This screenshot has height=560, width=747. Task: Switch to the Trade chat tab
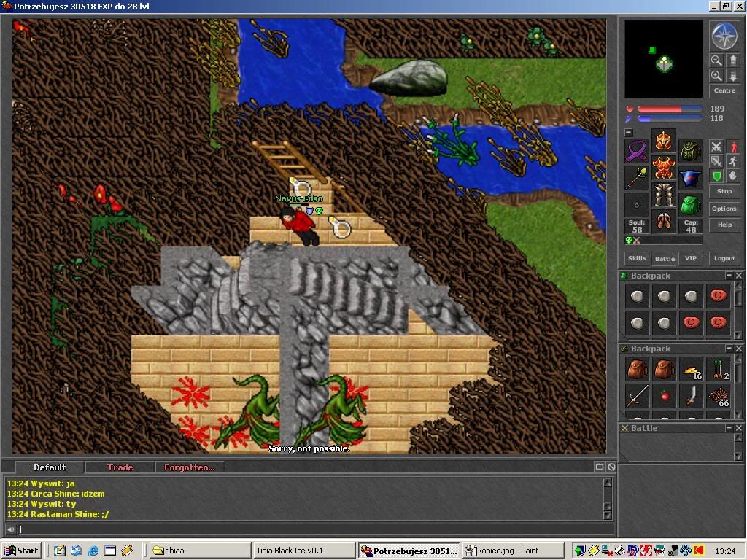(120, 467)
